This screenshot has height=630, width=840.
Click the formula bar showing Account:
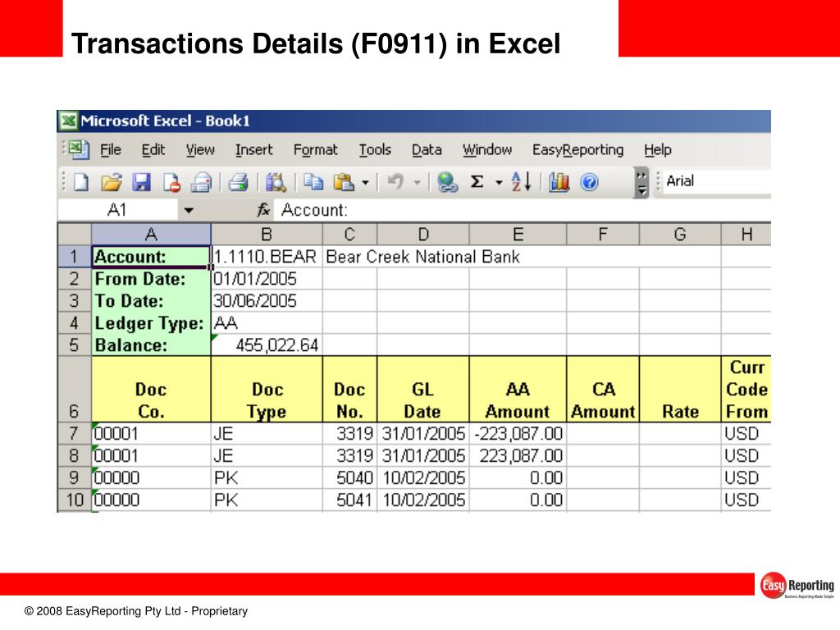523,210
